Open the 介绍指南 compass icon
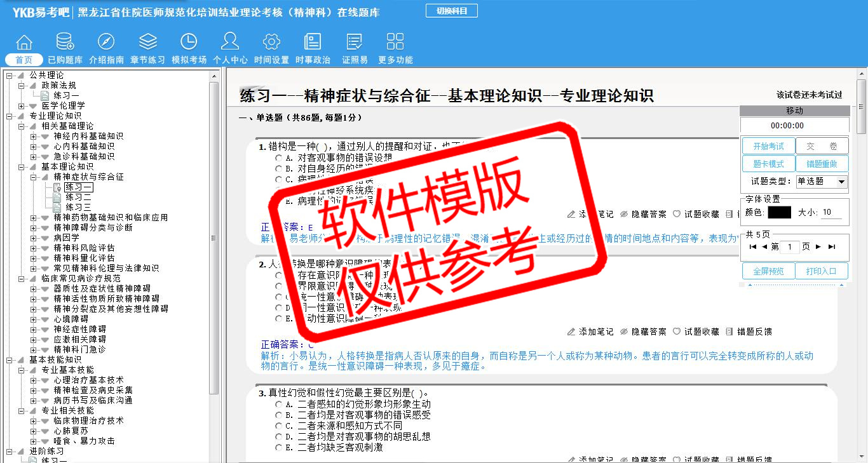 tap(106, 43)
